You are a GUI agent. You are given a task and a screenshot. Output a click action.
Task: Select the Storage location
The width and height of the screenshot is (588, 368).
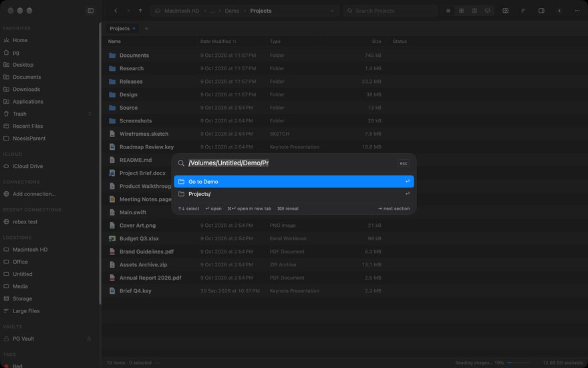coord(23,298)
